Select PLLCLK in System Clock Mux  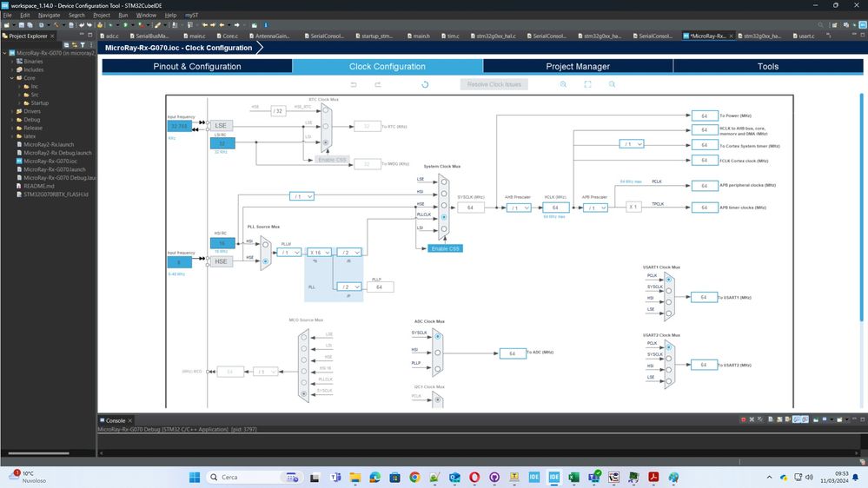point(444,217)
